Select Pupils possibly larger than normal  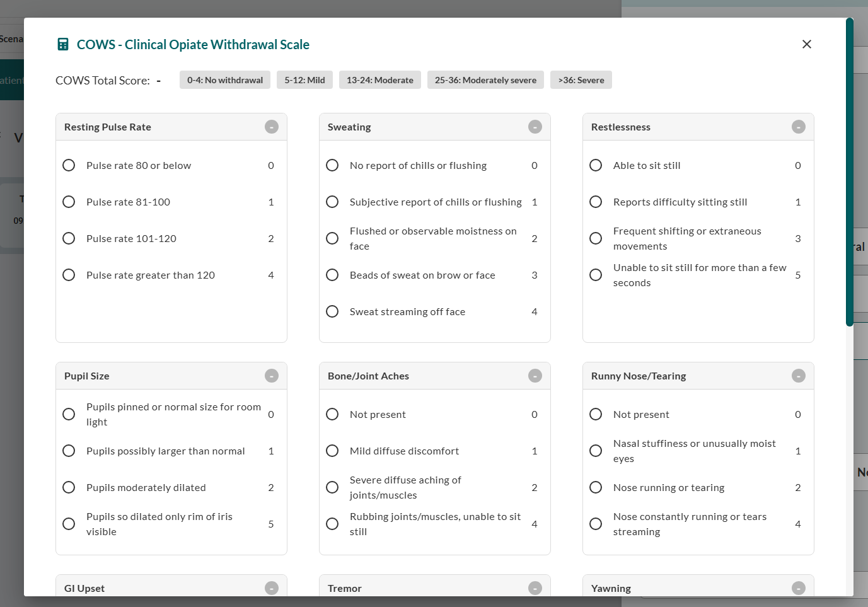[69, 451]
